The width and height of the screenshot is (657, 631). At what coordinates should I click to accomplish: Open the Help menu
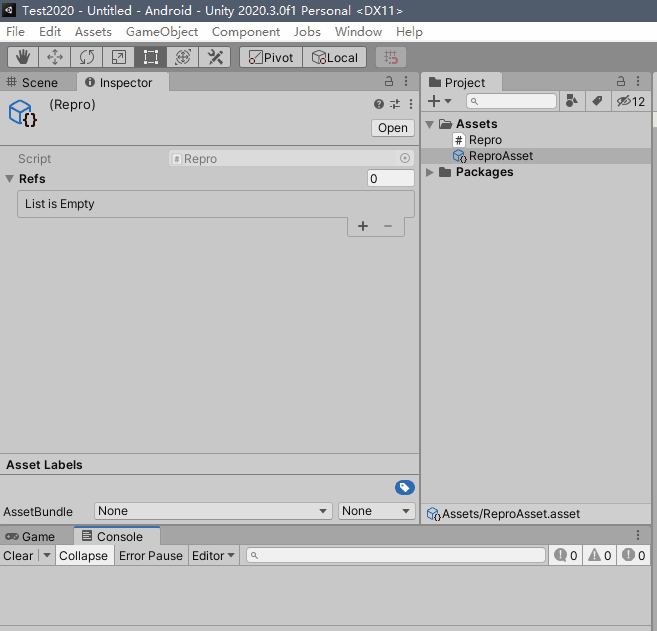click(x=409, y=32)
